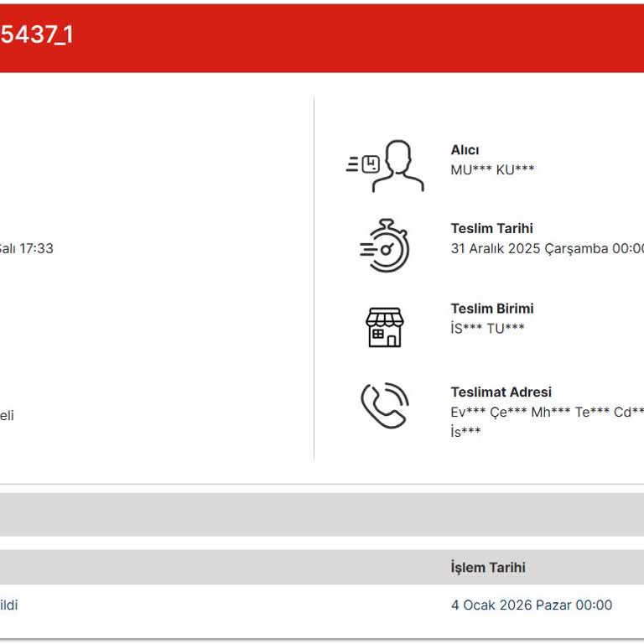This screenshot has width=644, height=644.
Task: Select the Teslim Tarihi heading
Action: point(491,228)
